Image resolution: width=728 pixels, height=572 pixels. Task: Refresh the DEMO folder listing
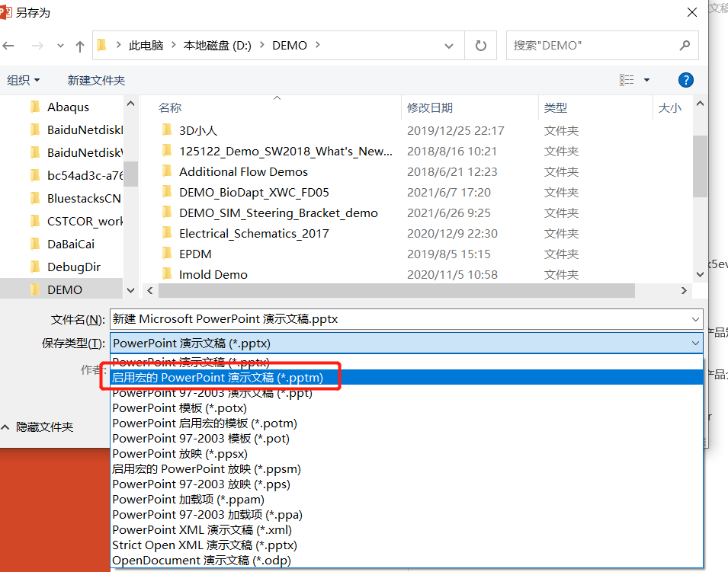pos(480,46)
